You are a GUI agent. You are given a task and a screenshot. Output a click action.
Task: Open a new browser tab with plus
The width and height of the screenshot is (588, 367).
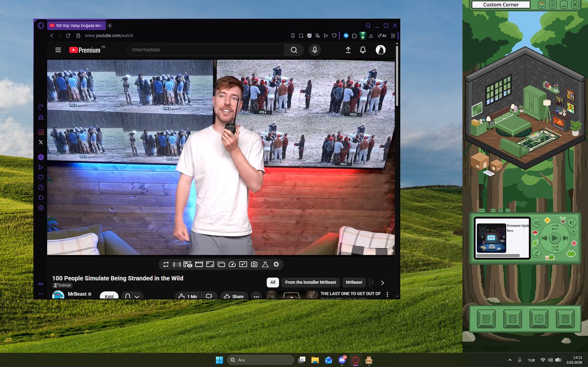coord(110,25)
